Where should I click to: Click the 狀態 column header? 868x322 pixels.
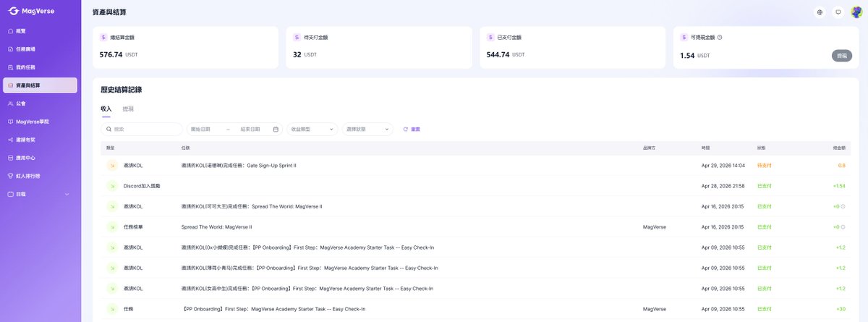tap(761, 147)
